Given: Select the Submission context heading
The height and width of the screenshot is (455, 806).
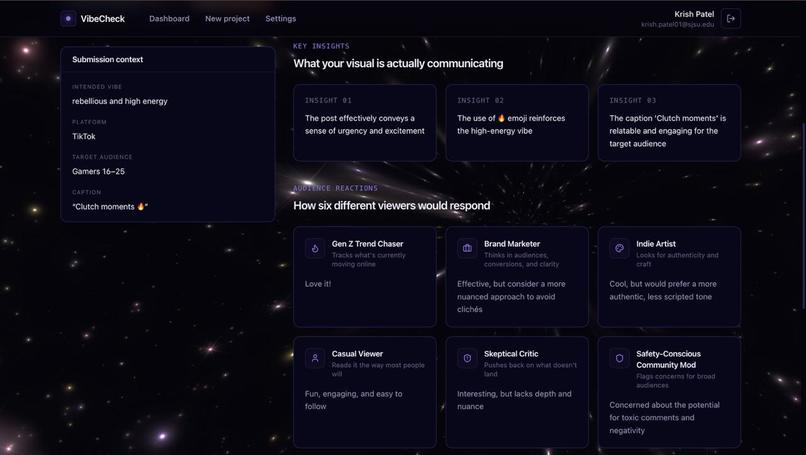Looking at the screenshot, I should 107,60.
